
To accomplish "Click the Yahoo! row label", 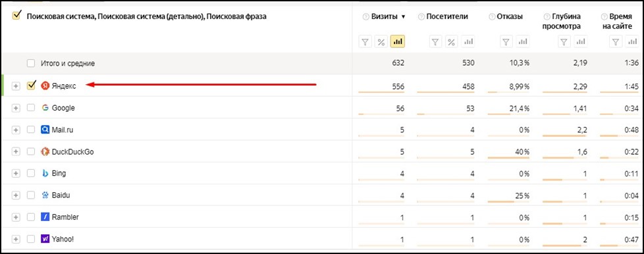I will 63,239.
